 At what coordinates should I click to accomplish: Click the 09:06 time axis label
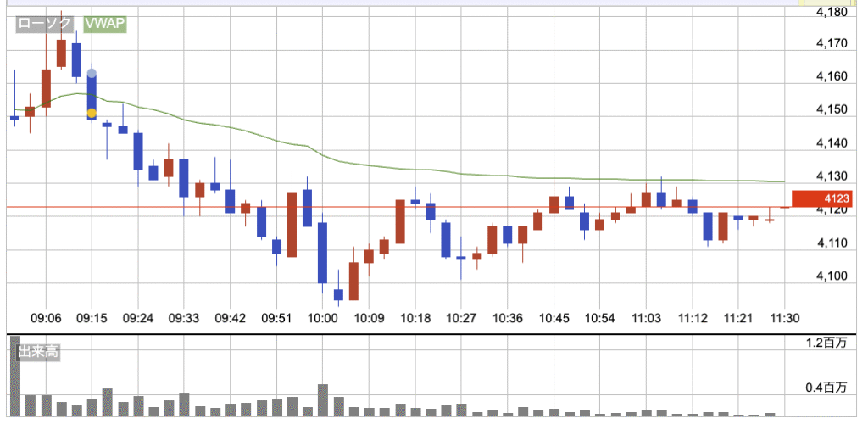46,319
